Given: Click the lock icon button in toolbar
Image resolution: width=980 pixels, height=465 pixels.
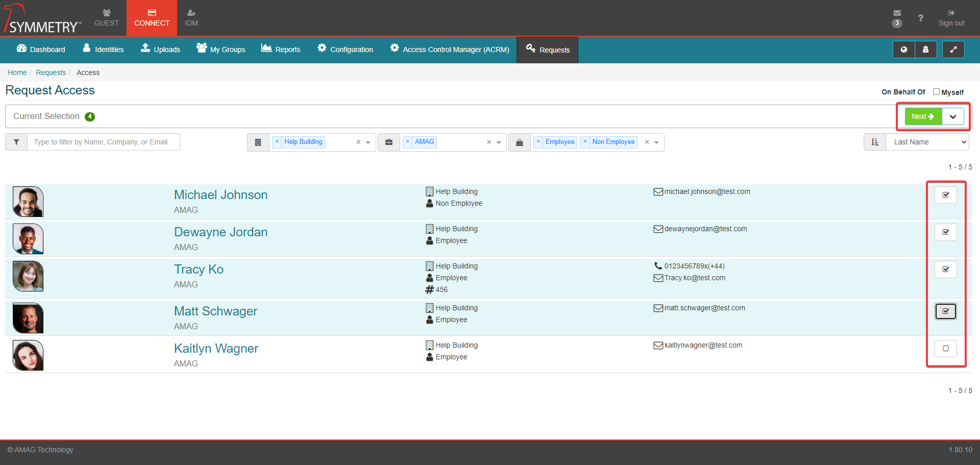Looking at the screenshot, I should 925,50.
